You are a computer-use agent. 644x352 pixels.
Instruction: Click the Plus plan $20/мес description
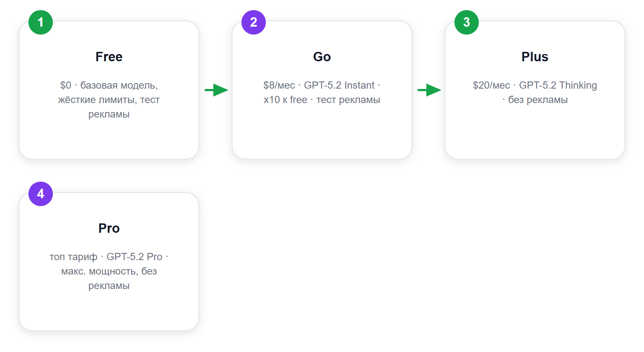tap(535, 93)
